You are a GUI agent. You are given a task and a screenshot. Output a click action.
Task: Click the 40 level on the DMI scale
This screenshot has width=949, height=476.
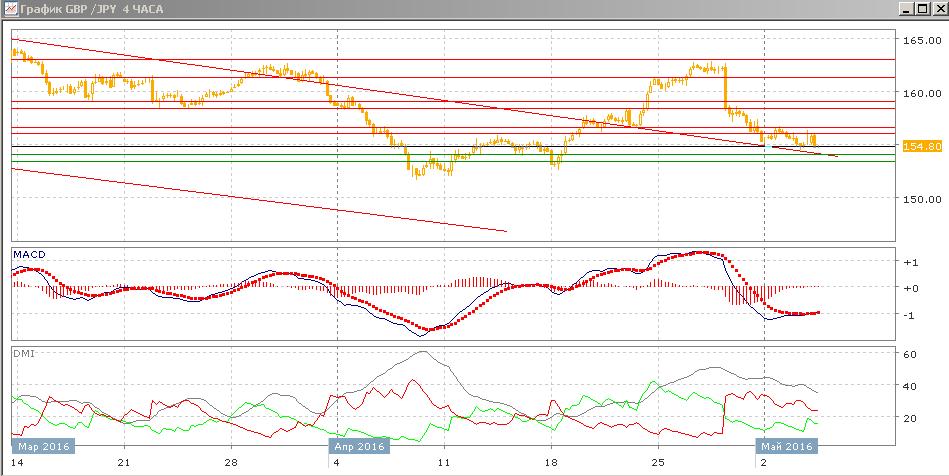click(910, 386)
